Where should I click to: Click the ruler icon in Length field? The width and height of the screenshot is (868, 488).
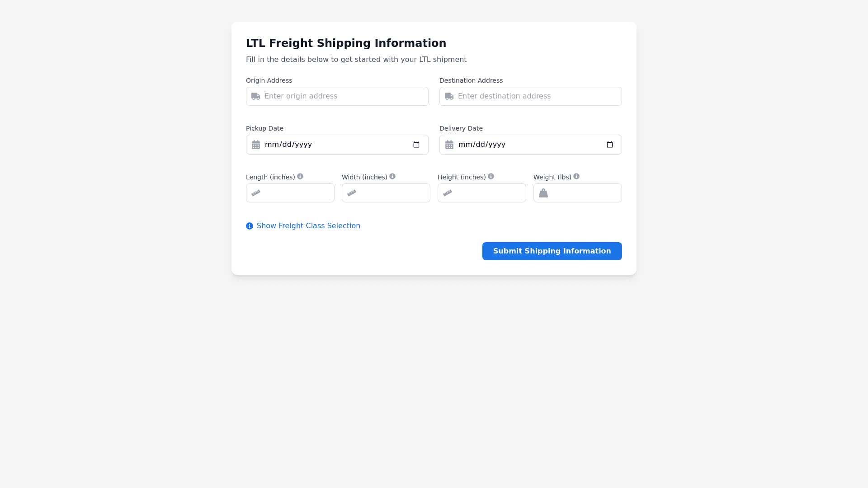click(x=256, y=193)
